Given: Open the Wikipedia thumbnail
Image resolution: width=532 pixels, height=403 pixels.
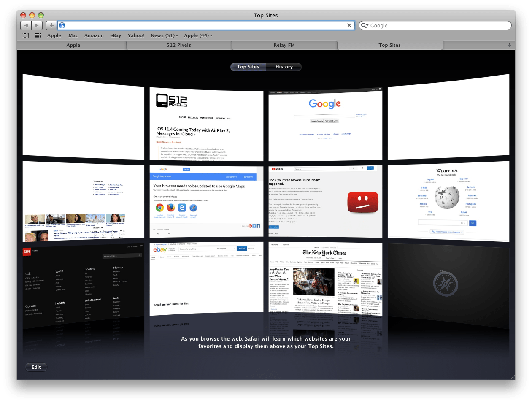Looking at the screenshot, I should pos(448,201).
